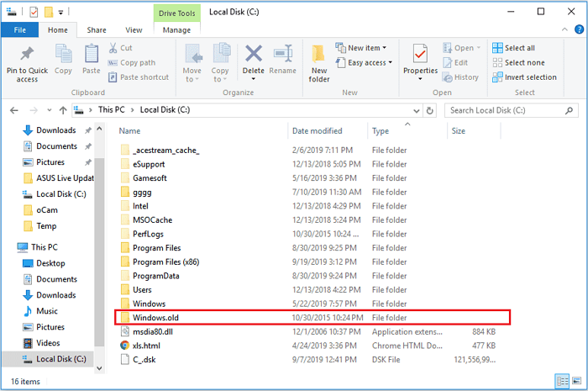
Task: Click the Chrome icon for xls.html
Action: (124, 345)
